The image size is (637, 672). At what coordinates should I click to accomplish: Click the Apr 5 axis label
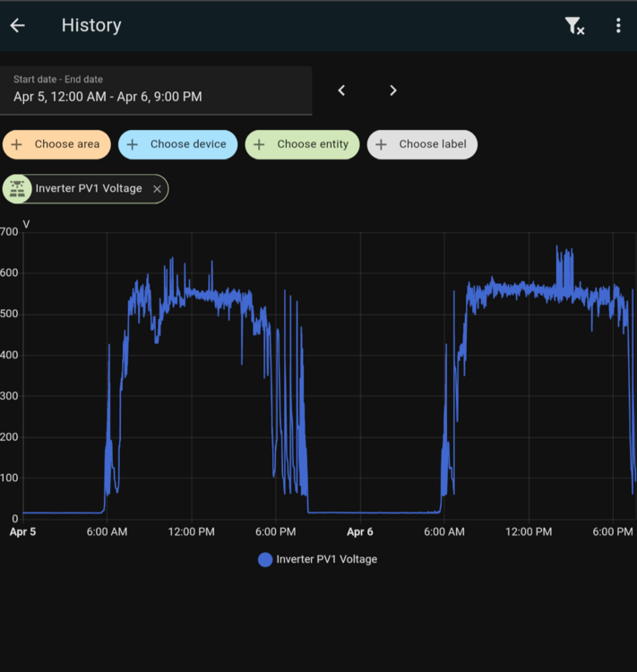point(22,532)
